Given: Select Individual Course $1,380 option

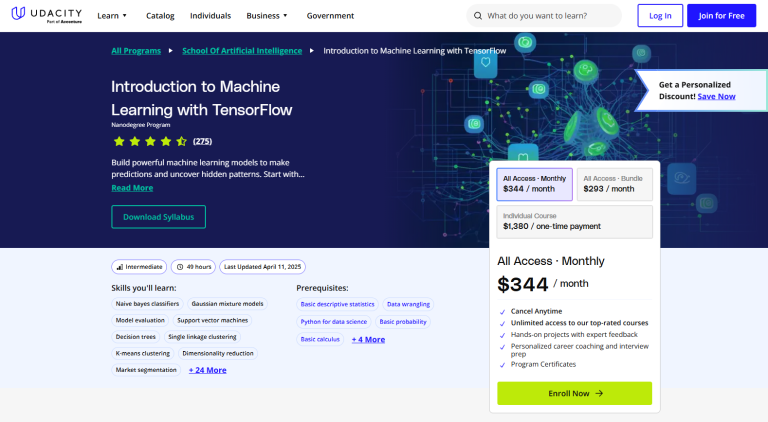Looking at the screenshot, I should pos(575,222).
